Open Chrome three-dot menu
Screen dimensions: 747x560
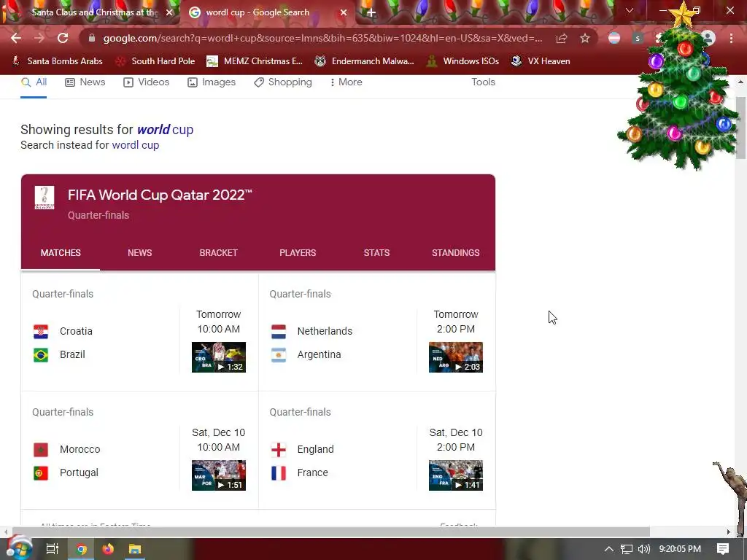pos(731,39)
